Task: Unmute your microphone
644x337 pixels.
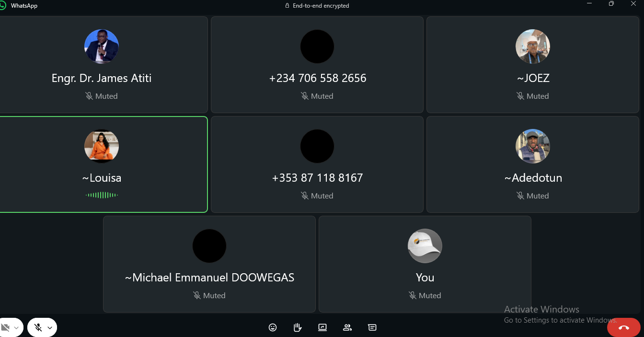Action: (38, 327)
